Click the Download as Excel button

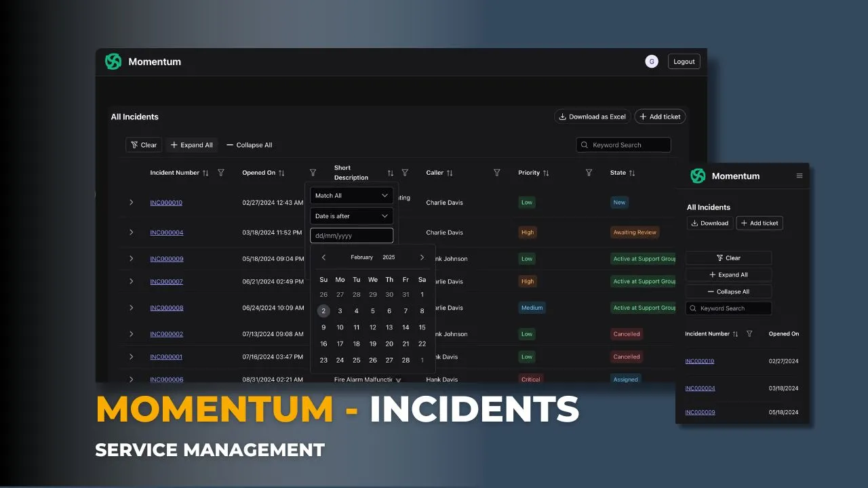click(592, 117)
